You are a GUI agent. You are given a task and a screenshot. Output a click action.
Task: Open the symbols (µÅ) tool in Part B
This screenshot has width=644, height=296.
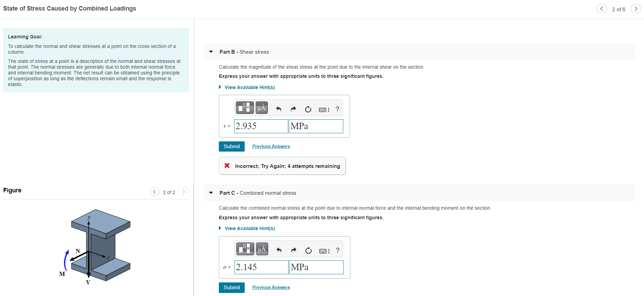tap(262, 108)
